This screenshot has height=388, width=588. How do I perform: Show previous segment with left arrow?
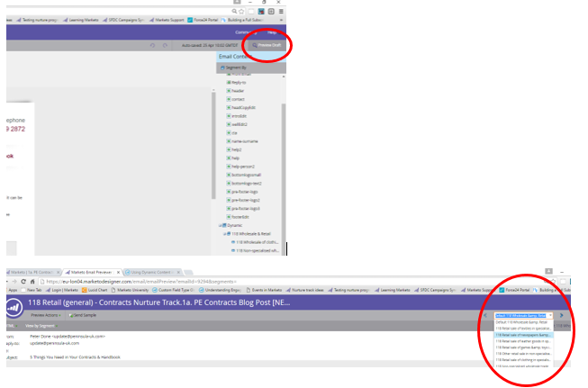coord(485,315)
